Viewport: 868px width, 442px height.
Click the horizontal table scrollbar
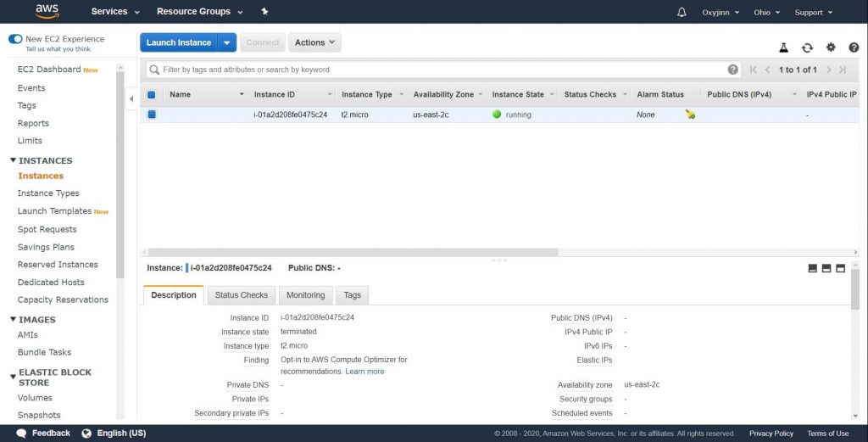click(353, 252)
